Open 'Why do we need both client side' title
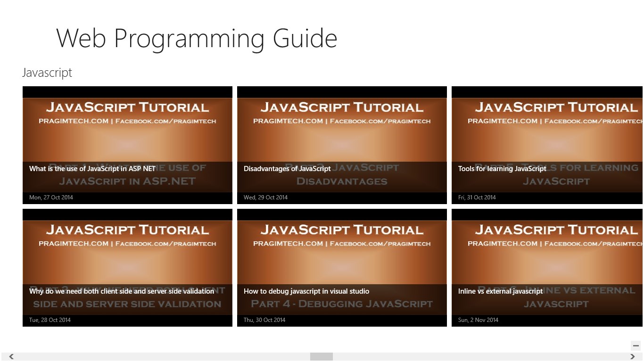The height and width of the screenshot is (362, 644). 122,291
